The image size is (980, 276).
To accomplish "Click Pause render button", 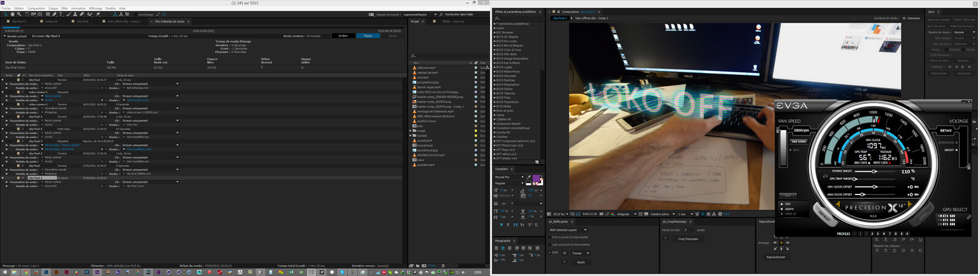I will [368, 36].
